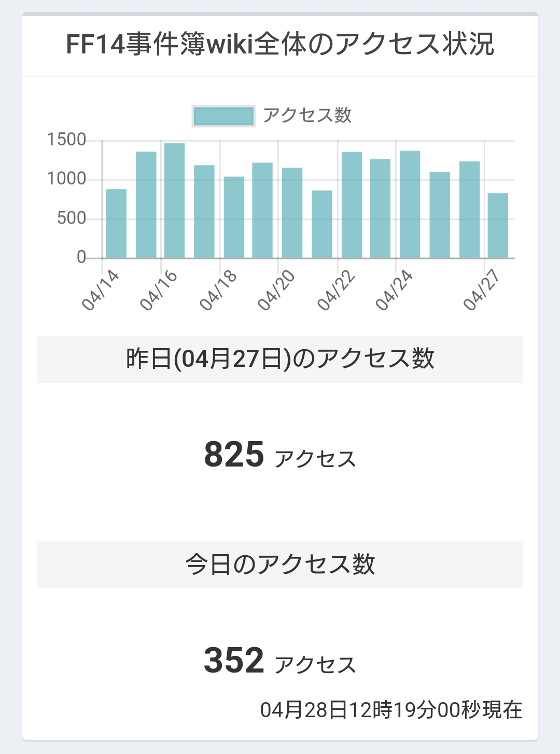Click the 825 アクセス count
Viewport: 560px width, 754px height.
tap(280, 455)
